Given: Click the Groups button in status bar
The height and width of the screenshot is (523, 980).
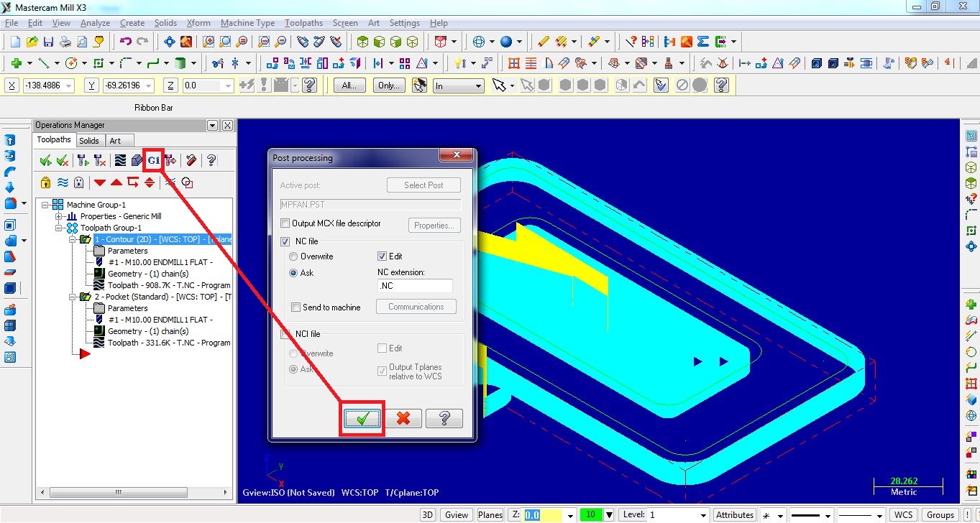Looking at the screenshot, I should pos(940,515).
